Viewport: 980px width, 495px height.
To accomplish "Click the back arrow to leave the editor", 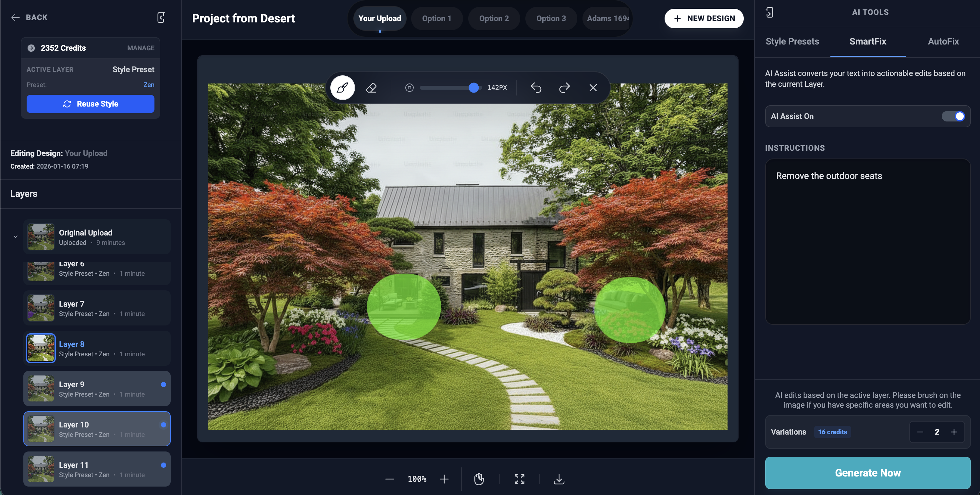I will pos(15,18).
